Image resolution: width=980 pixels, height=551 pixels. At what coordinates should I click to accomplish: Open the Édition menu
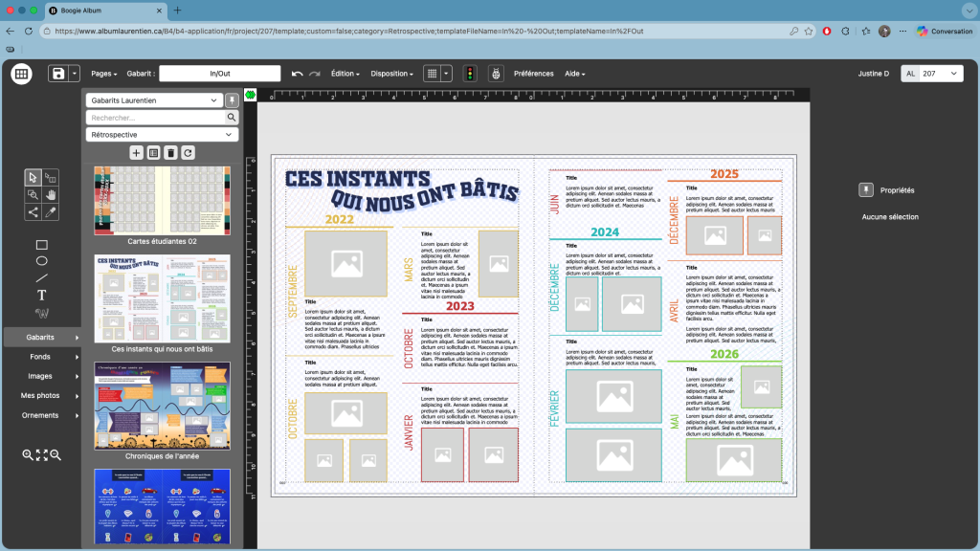(x=345, y=74)
